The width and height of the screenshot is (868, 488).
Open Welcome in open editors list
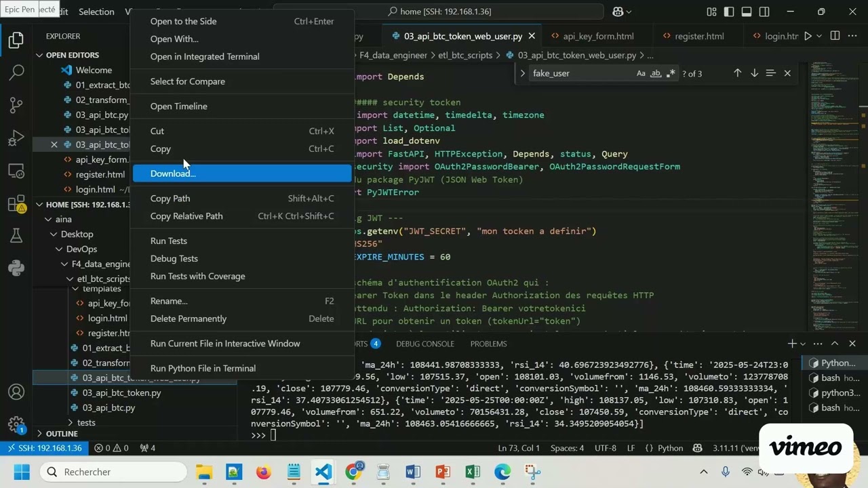(x=94, y=70)
